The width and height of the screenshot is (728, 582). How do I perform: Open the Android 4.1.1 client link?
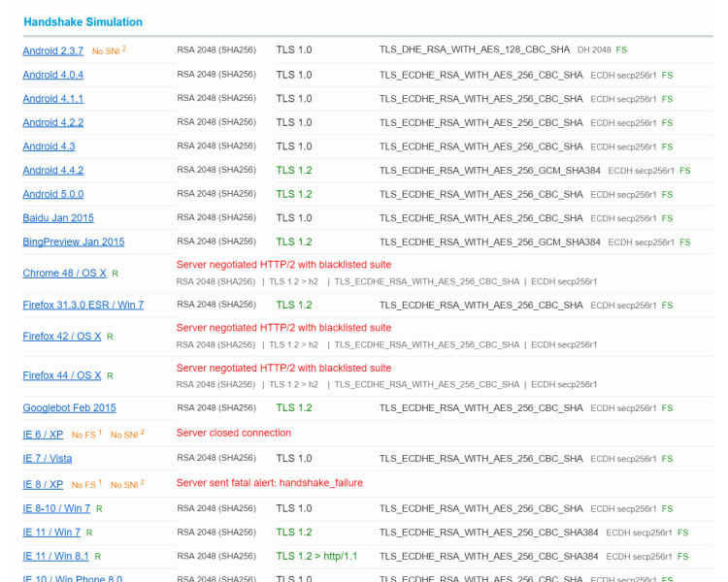(53, 99)
